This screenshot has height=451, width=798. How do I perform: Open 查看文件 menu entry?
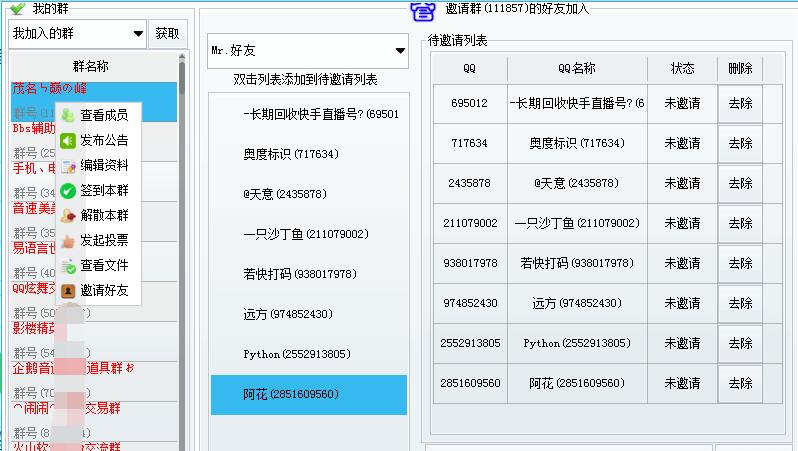point(98,266)
